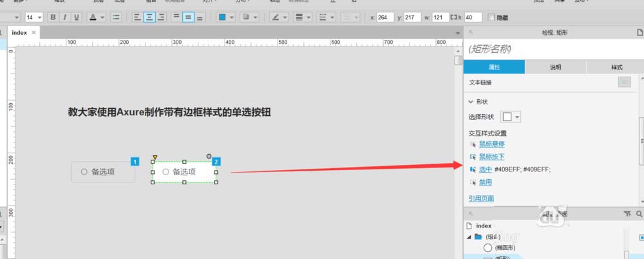Click the MouseDown style icon beside 鼠标按下
This screenshot has width=644, height=259.
(x=473, y=157)
